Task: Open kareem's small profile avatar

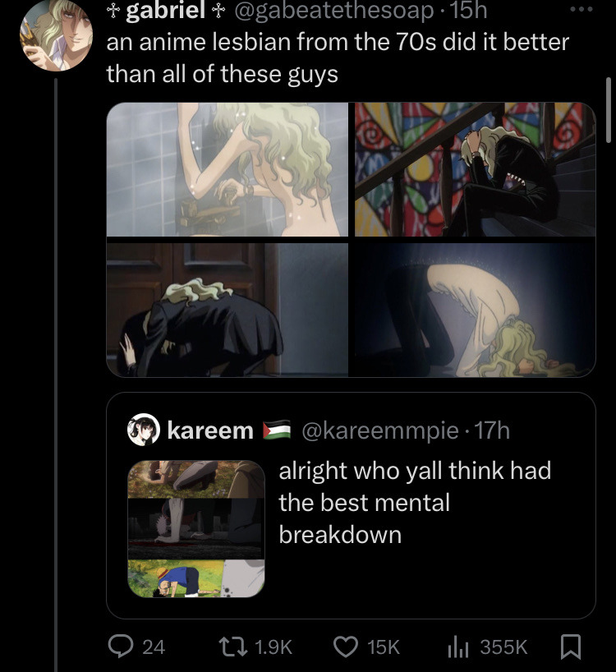Action: tap(143, 430)
